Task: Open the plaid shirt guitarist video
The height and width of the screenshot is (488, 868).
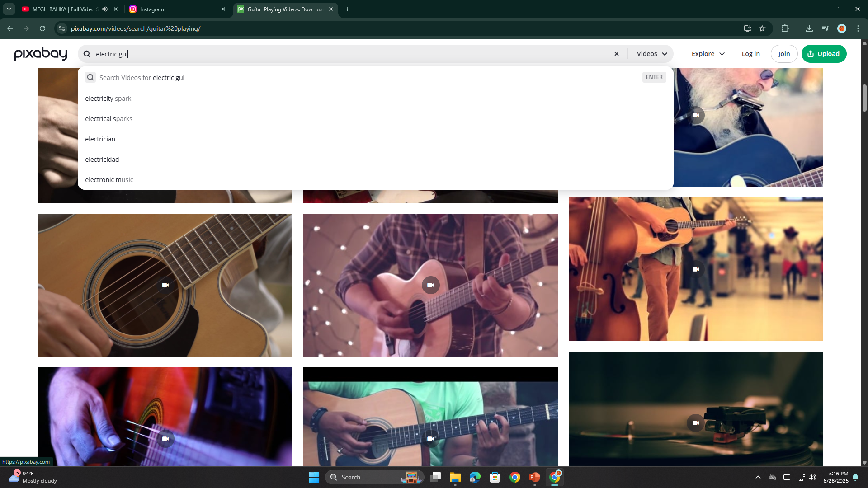Action: 430,285
